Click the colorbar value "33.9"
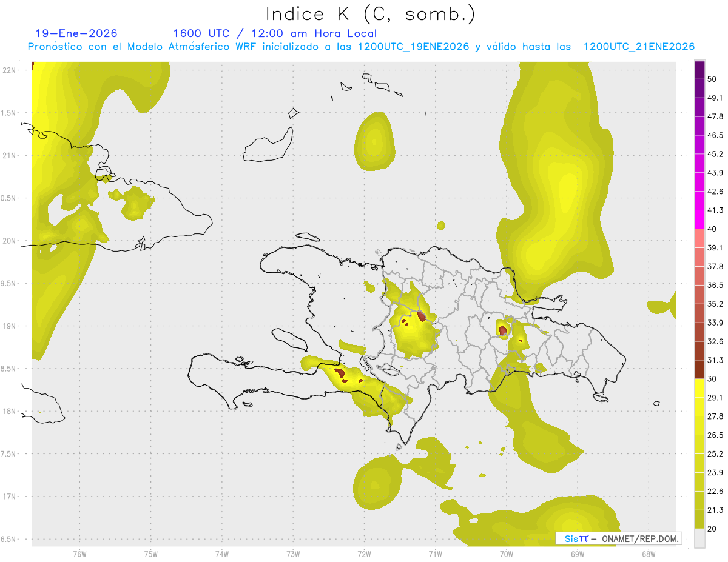 coord(715,323)
